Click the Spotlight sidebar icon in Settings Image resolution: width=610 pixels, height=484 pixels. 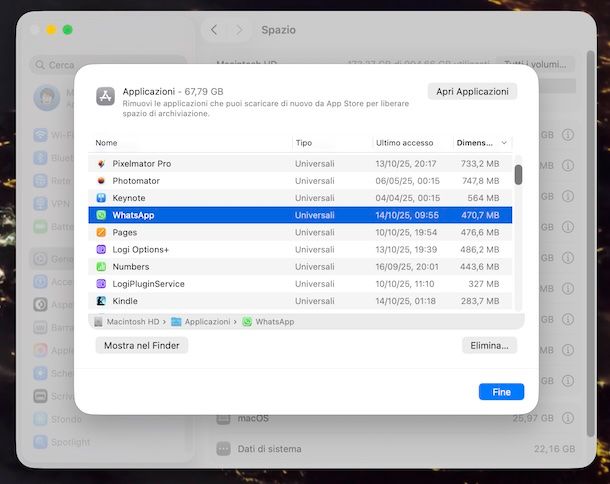(40, 442)
